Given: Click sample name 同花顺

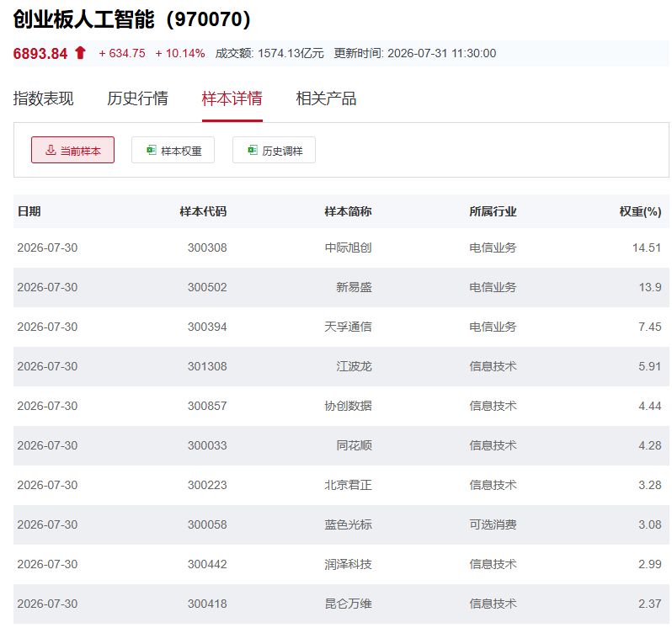Looking at the screenshot, I should pyautogui.click(x=354, y=445).
